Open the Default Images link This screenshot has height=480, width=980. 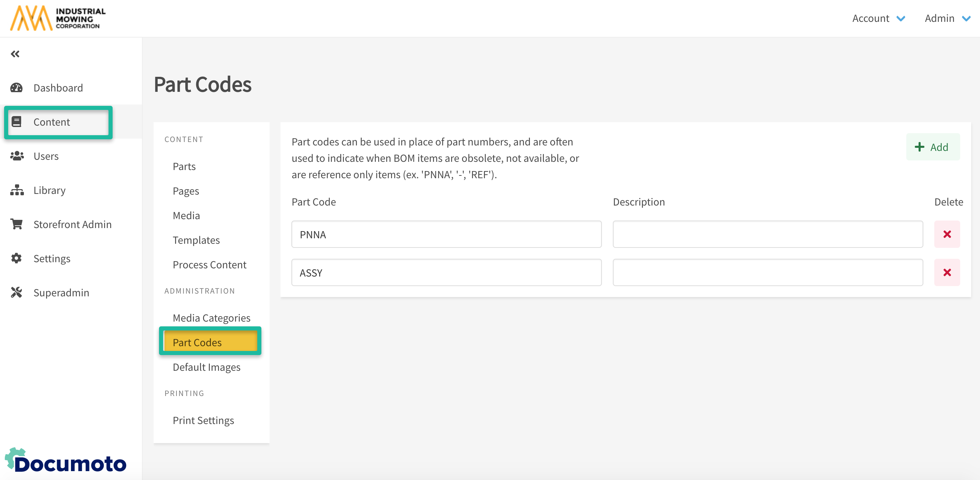pos(206,367)
